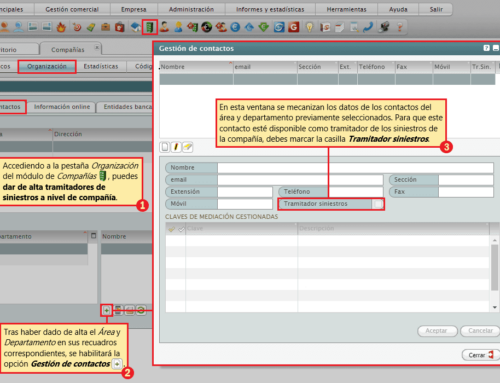Click the Cerrar button
Image resolution: width=500 pixels, height=383 pixels.
click(x=480, y=355)
